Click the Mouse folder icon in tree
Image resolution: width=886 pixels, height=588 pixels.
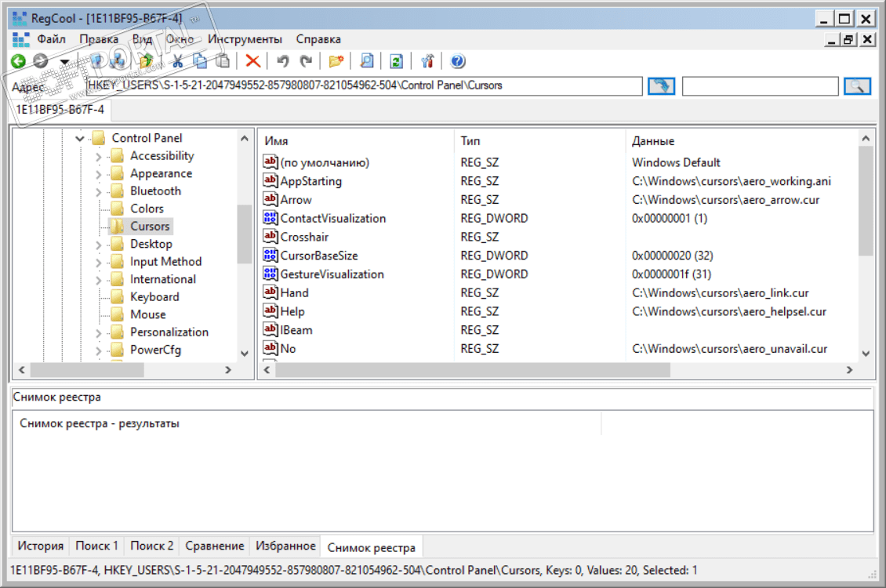coord(117,314)
